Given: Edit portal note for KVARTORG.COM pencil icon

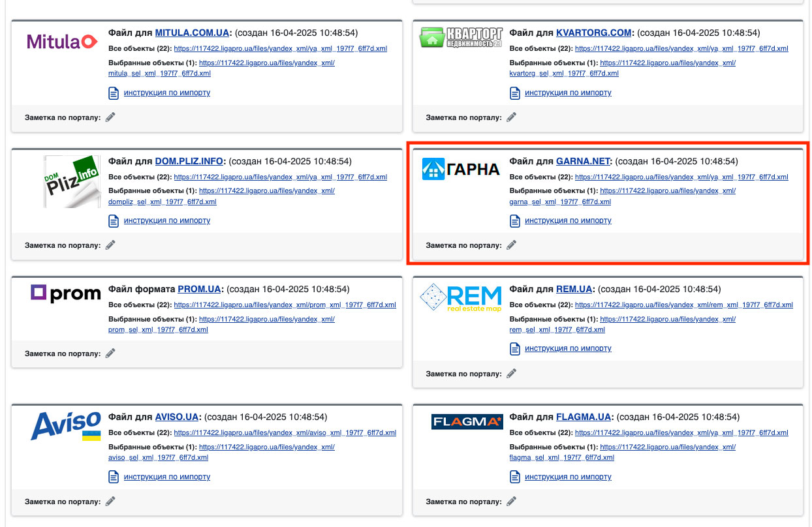Looking at the screenshot, I should point(511,117).
